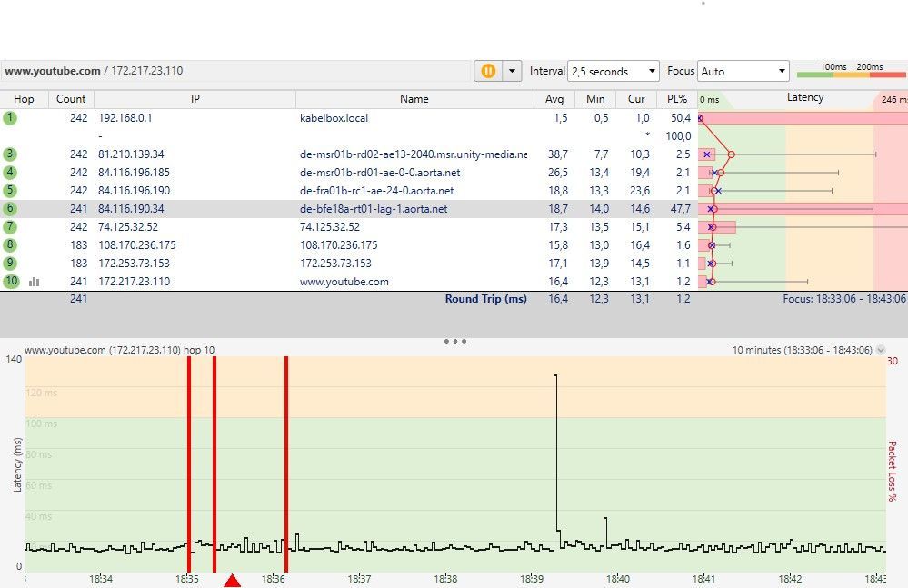Click the first red packet loss bar near 18:35
Viewport: 908px width, 588px height.
[189, 464]
